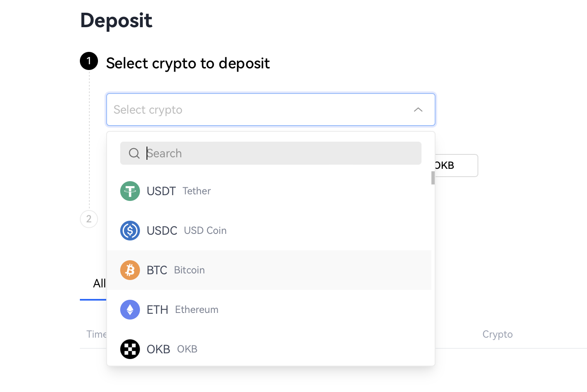Click the USDT Tether coin icon
Image resolution: width=587 pixels, height=392 pixels.
(x=130, y=191)
